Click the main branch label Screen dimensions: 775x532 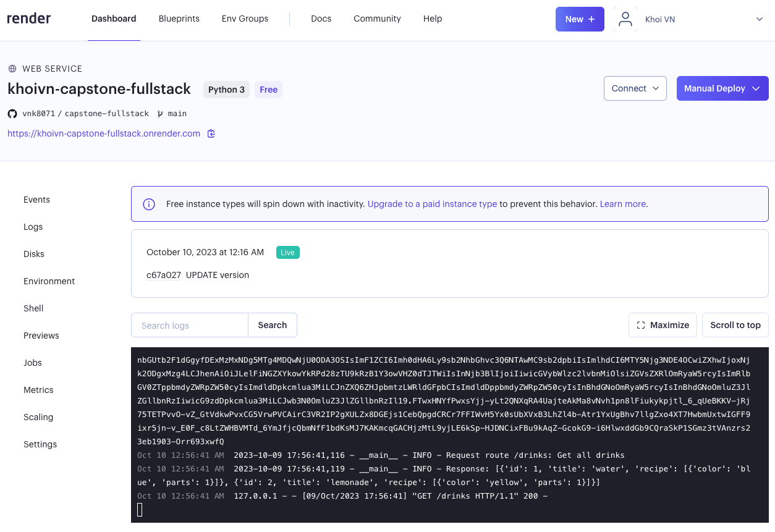point(177,114)
